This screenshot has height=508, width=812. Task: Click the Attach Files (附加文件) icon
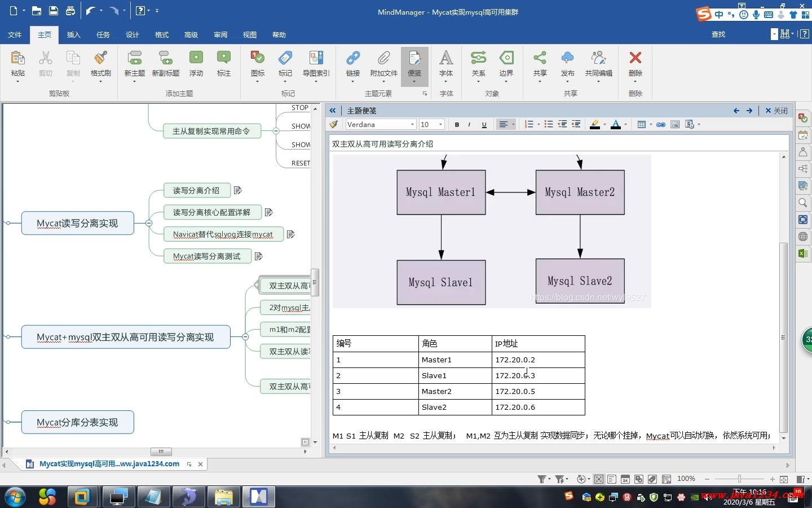click(x=384, y=58)
